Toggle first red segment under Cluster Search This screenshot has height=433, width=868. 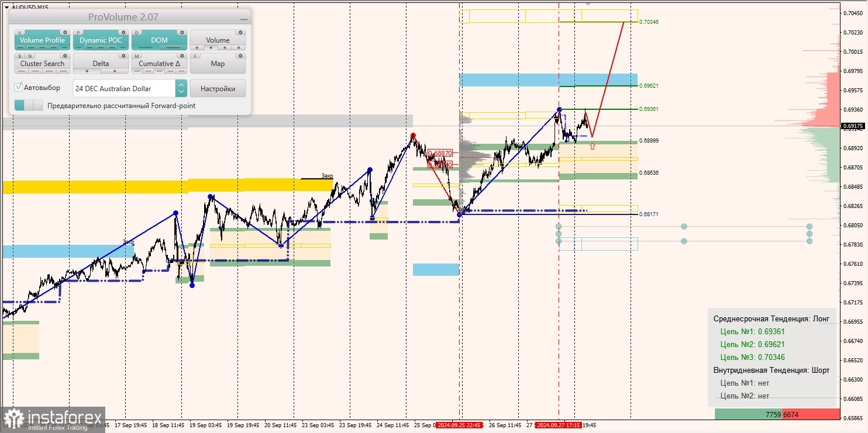[x=22, y=71]
